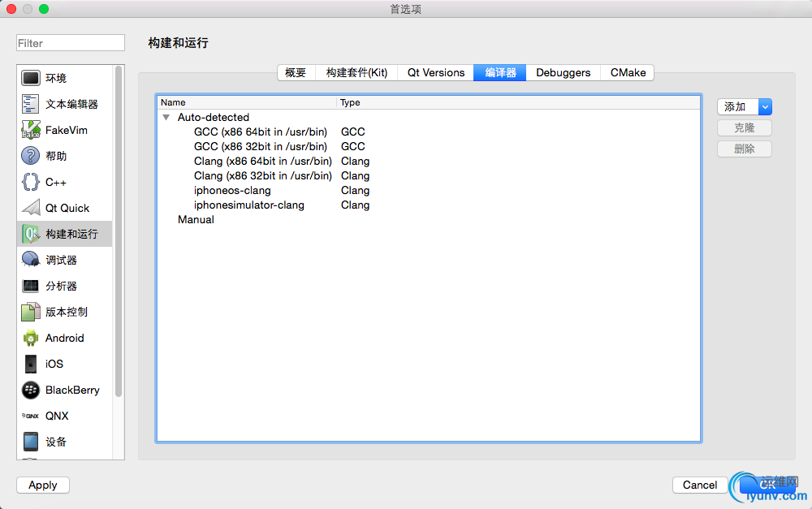Click the Name column header
812x509 pixels.
click(247, 102)
